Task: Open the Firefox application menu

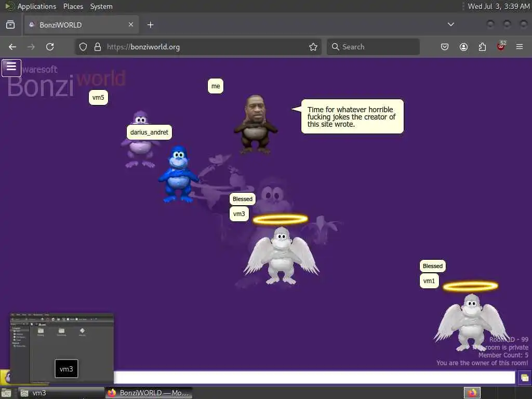Action: (x=520, y=47)
